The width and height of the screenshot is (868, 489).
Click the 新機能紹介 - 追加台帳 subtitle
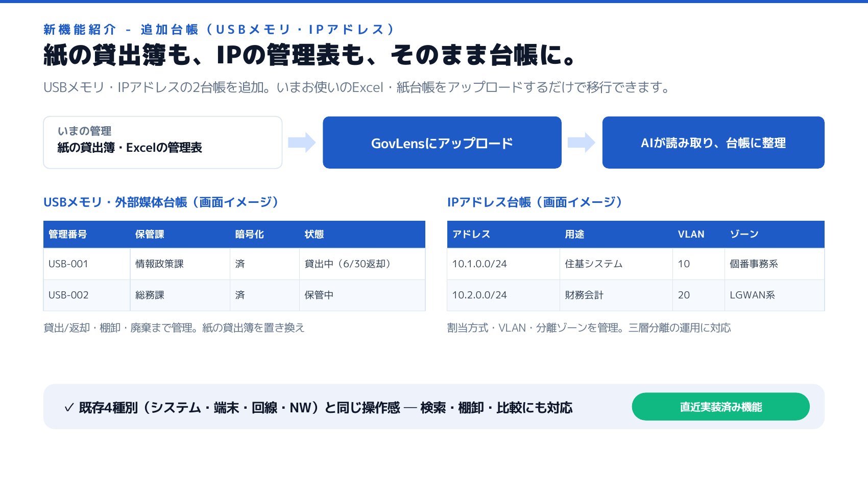[x=220, y=30]
